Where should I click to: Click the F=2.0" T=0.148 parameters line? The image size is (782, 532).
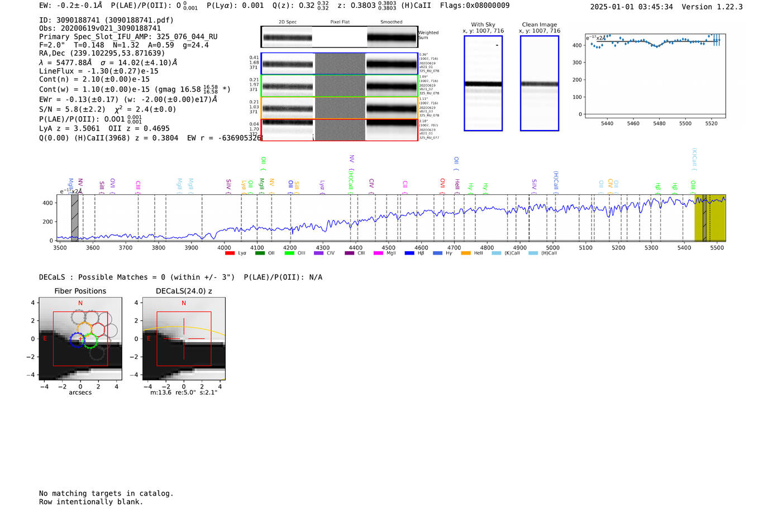[x=123, y=45]
